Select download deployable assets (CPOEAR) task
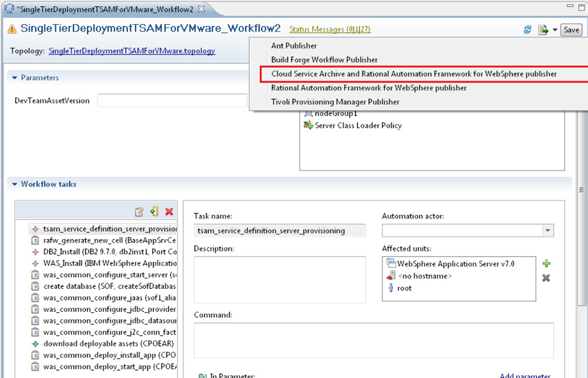The width and height of the screenshot is (588, 378). [103, 343]
